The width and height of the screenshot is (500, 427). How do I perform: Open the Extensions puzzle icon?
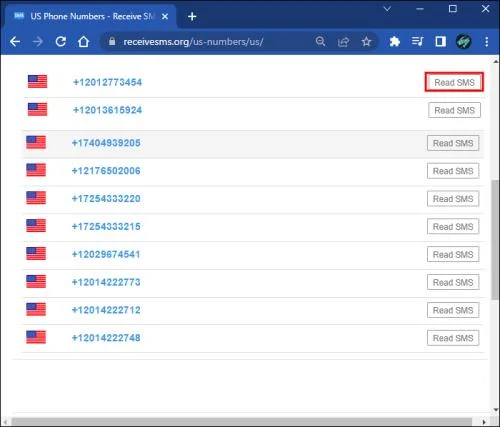click(x=394, y=42)
